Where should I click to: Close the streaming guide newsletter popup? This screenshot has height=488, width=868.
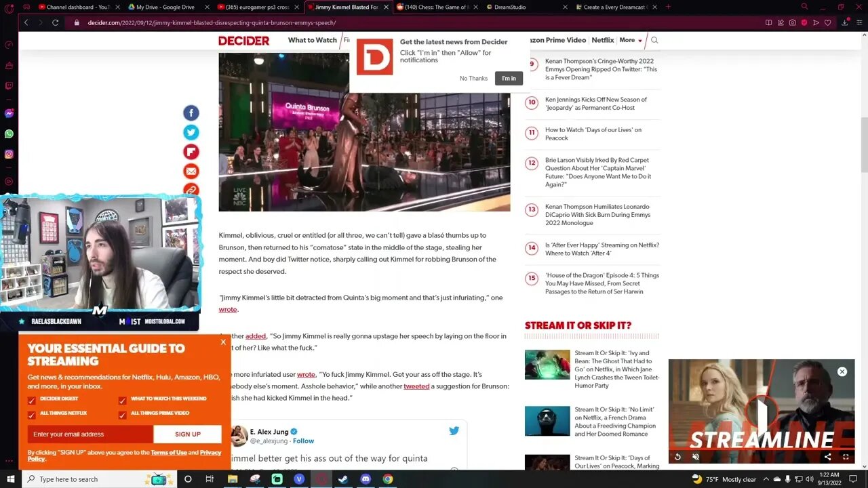223,342
